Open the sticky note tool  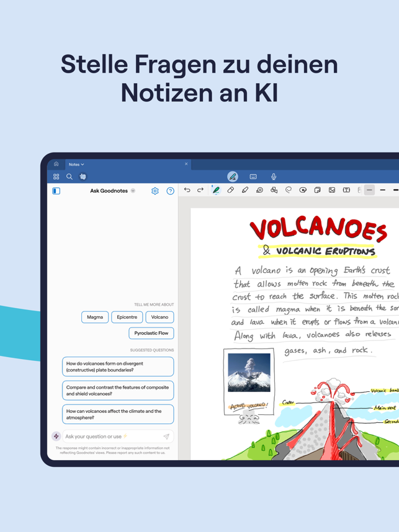point(318,190)
